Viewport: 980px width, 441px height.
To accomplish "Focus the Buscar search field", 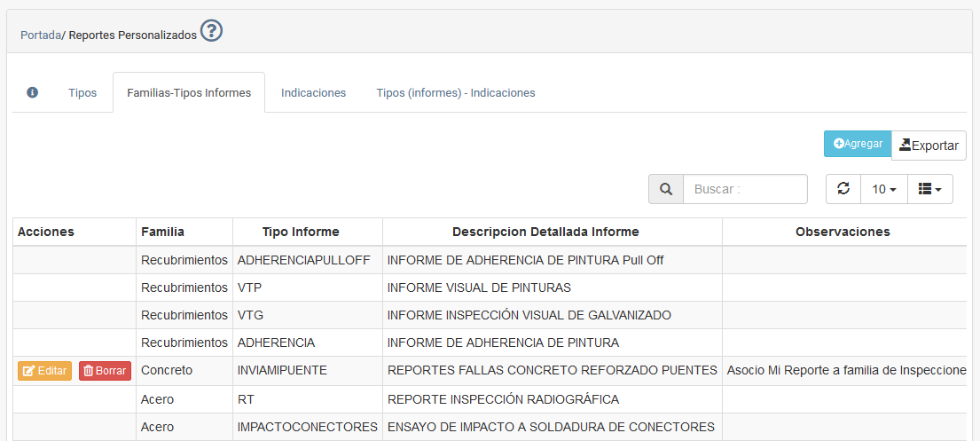I will point(745,189).
